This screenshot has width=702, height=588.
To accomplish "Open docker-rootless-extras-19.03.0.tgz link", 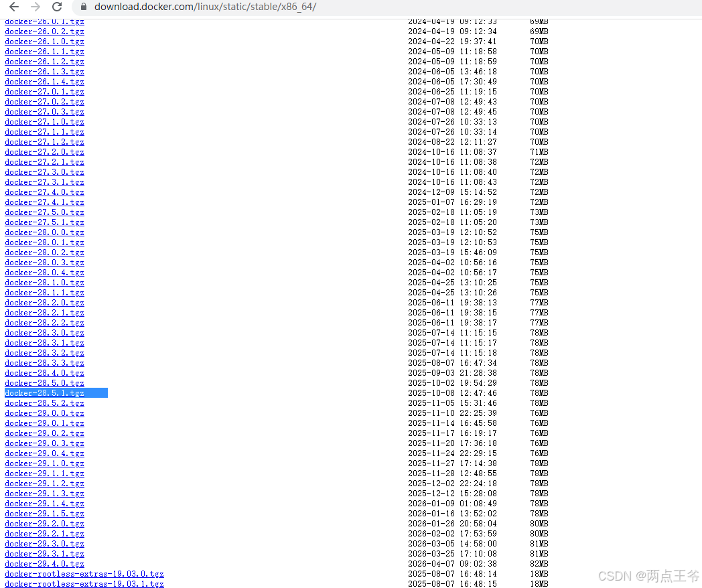I will (84, 574).
